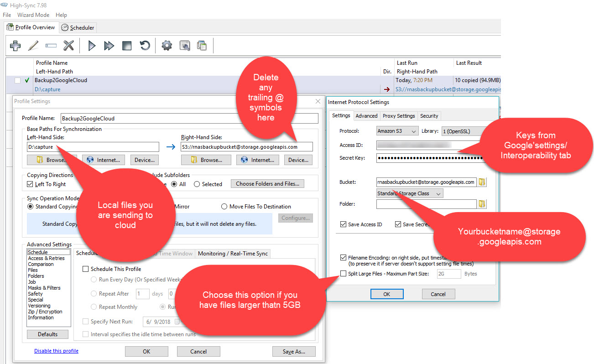Viewport: 594px width, 364px height.
Task: Open the File menu
Action: (7, 15)
